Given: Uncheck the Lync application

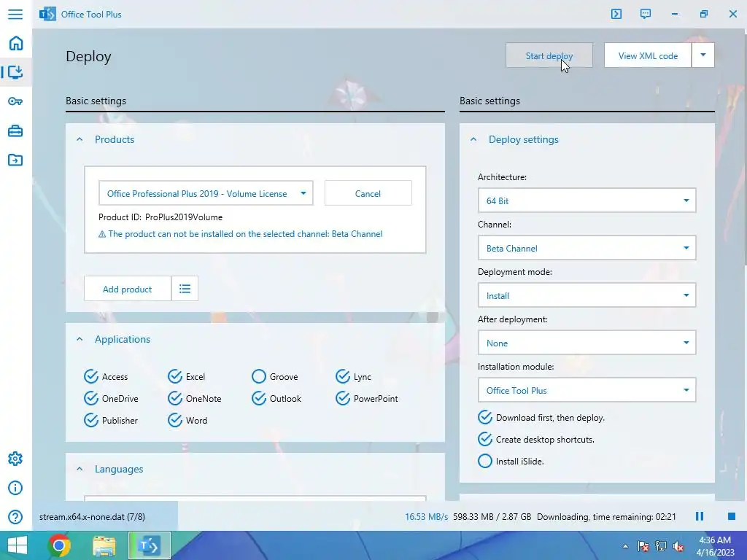Looking at the screenshot, I should (x=353, y=377).
